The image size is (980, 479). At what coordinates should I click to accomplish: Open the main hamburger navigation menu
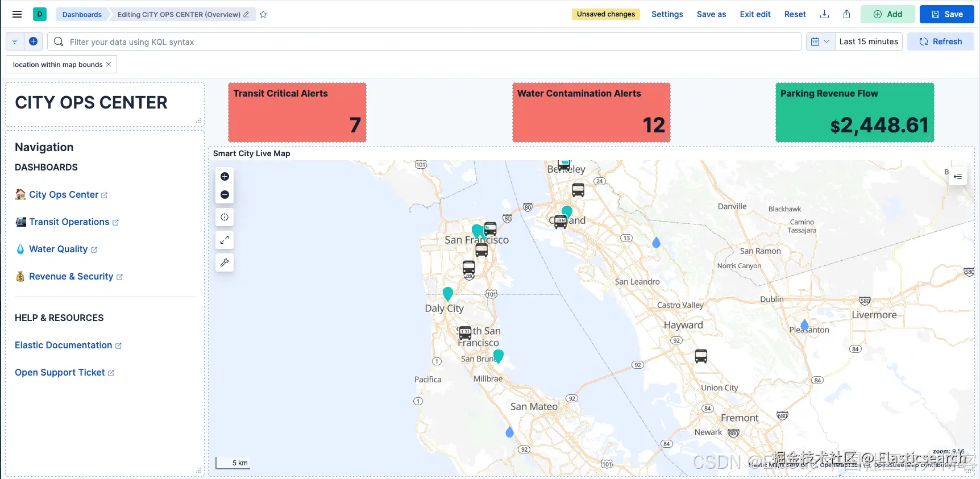(x=17, y=14)
